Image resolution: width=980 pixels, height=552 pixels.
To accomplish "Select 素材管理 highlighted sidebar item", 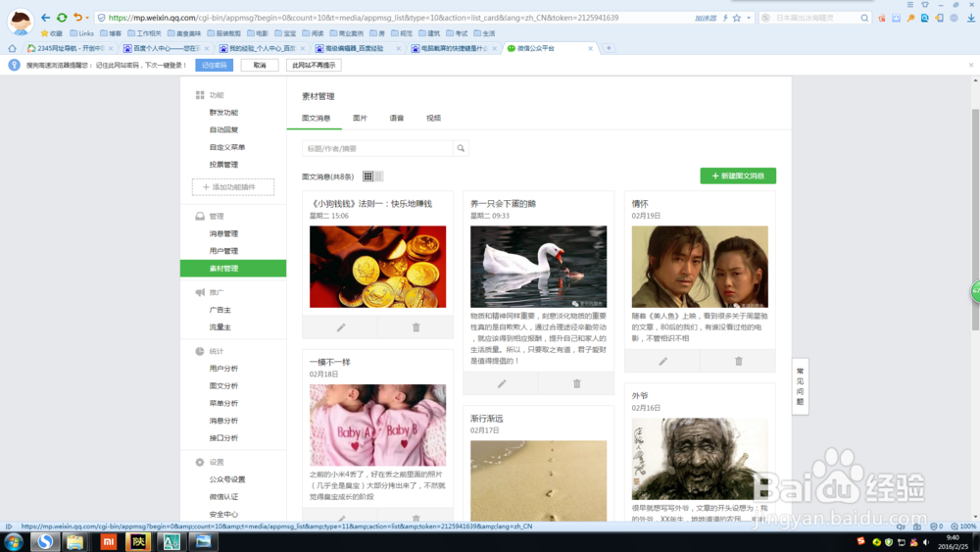I will coord(233,269).
